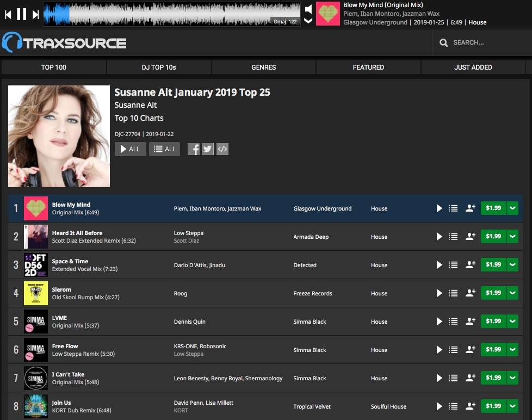This screenshot has width=532, height=420.
Task: Open the DJ TOP 10s tab
Action: click(159, 67)
